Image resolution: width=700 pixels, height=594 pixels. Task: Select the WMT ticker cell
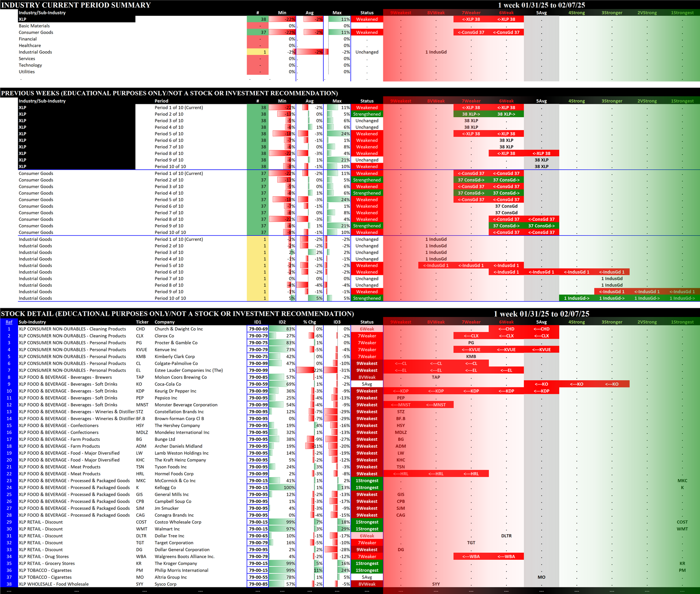point(142,529)
